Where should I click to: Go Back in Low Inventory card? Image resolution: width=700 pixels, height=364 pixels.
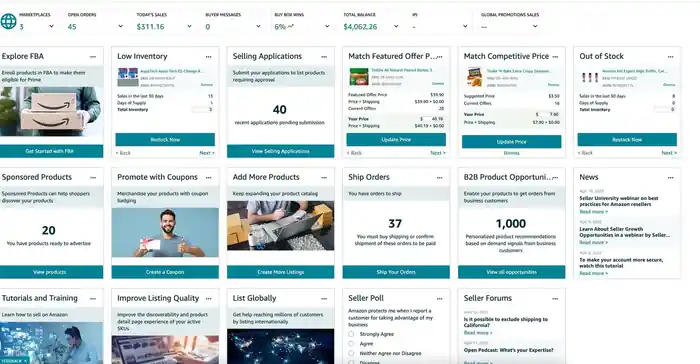pyautogui.click(x=123, y=153)
